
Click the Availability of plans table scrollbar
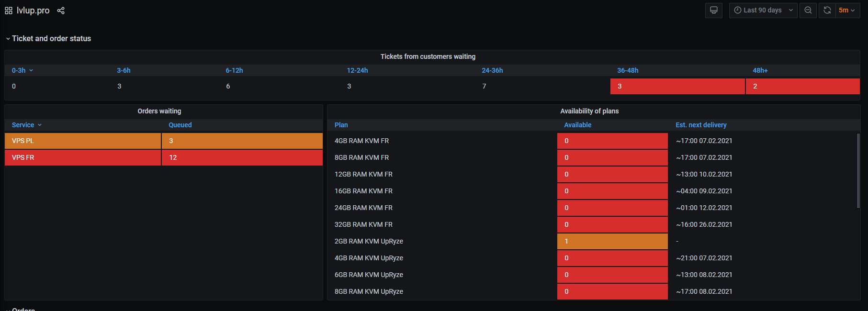pos(858,171)
